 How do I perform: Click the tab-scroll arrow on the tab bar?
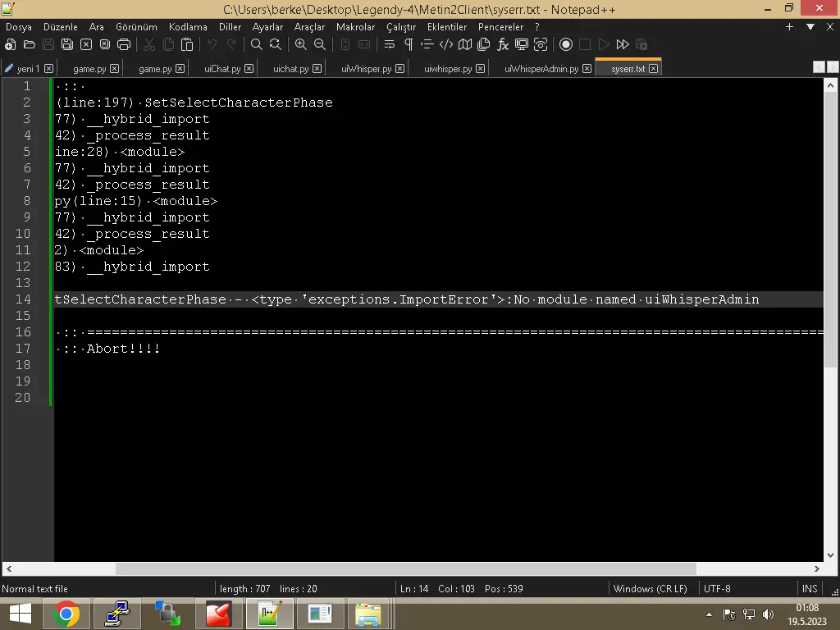pos(818,67)
